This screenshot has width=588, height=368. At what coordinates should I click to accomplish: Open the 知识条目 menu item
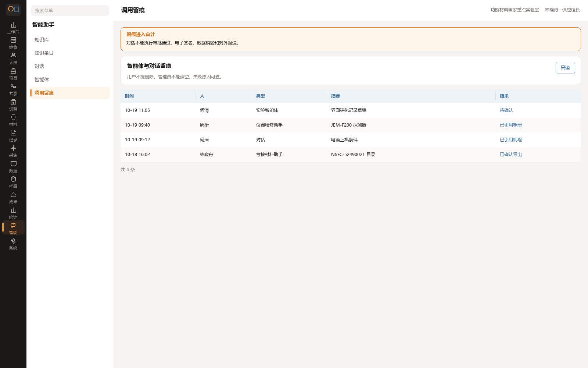point(70,53)
